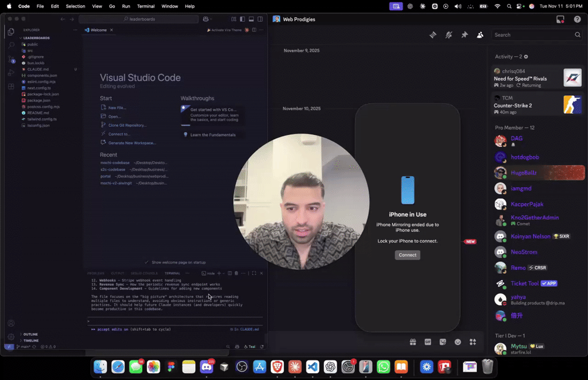Switch to the PROBLEMS panel tab

point(96,273)
